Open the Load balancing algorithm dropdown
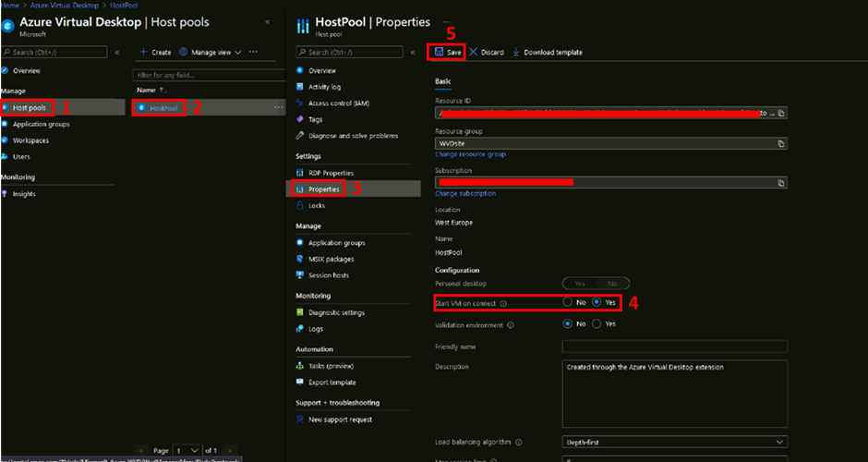Viewport: 868px width, 462px height. 674,442
